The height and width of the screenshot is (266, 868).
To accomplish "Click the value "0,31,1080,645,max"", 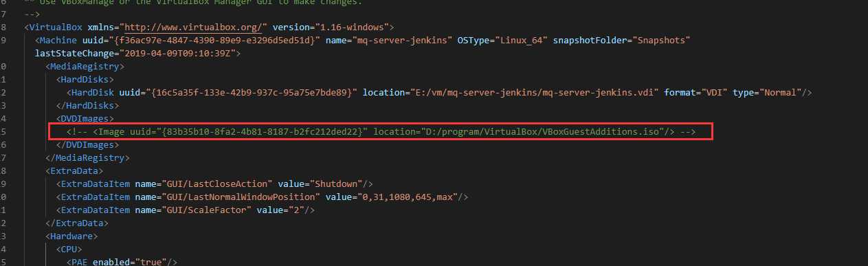I will point(405,197).
